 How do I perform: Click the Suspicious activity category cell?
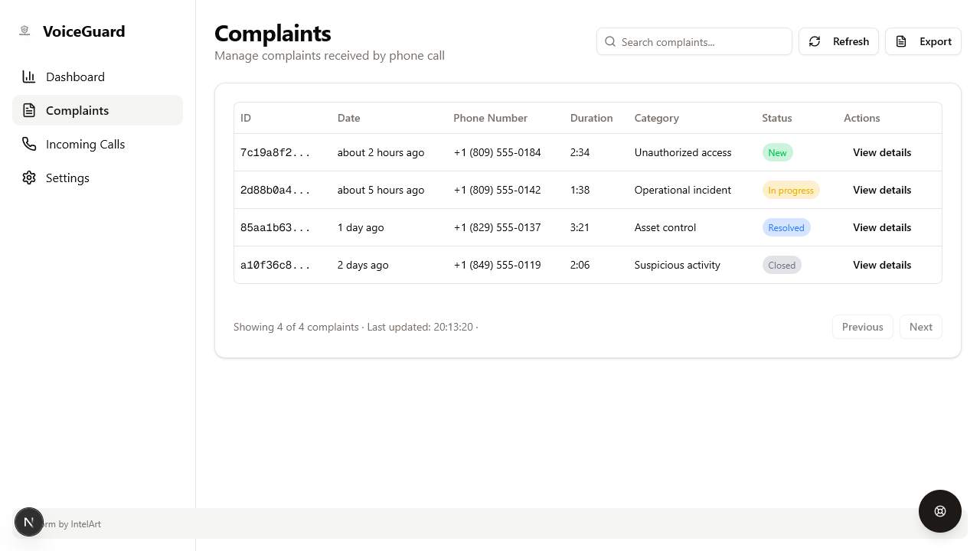678,265
